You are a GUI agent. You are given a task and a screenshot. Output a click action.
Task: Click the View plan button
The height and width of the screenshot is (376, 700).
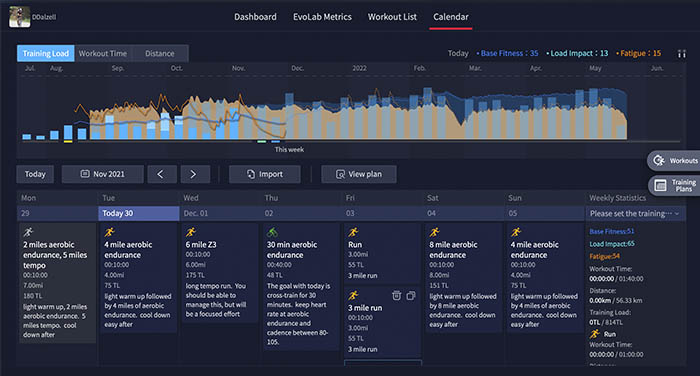[358, 174]
